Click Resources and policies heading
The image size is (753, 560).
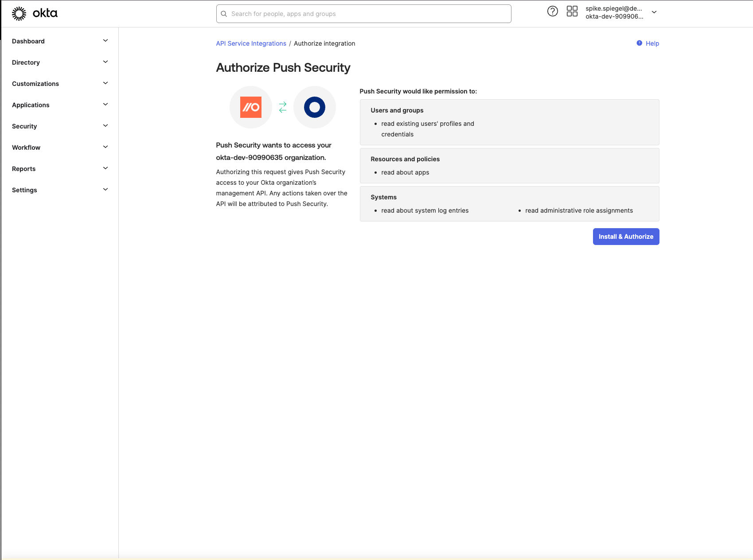[x=405, y=159]
